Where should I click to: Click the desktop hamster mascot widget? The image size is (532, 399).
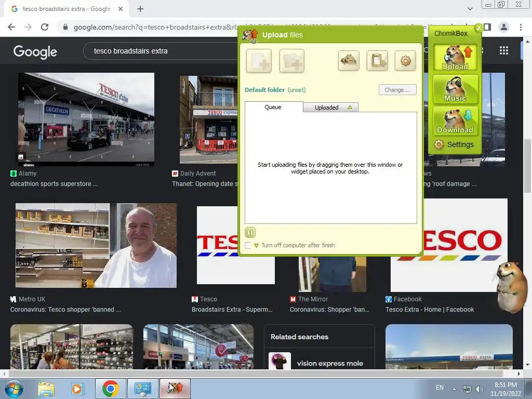(x=512, y=287)
